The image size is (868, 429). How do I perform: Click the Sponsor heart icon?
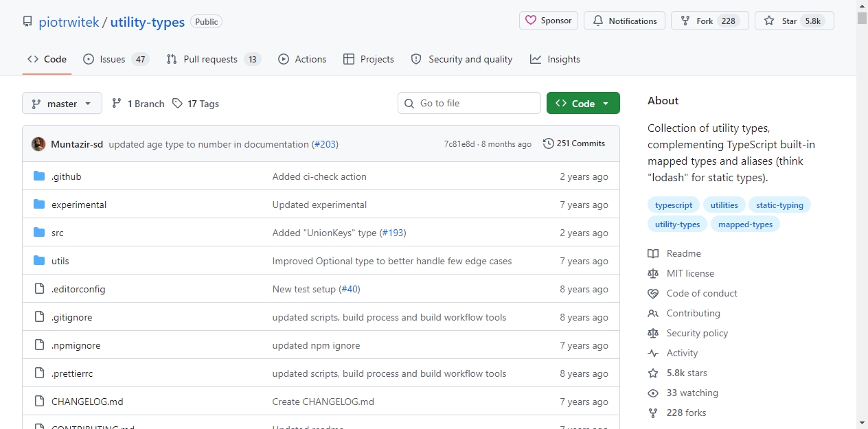click(531, 21)
